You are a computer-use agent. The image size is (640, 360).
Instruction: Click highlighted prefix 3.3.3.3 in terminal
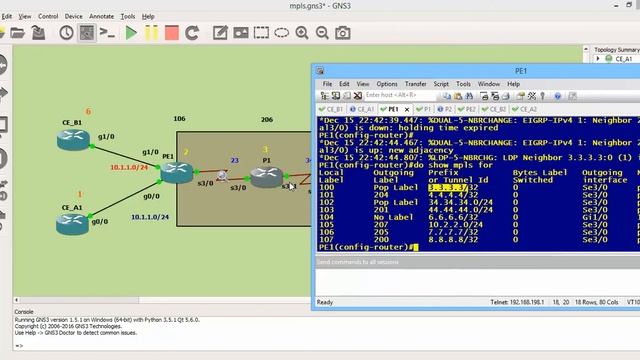[x=448, y=188]
